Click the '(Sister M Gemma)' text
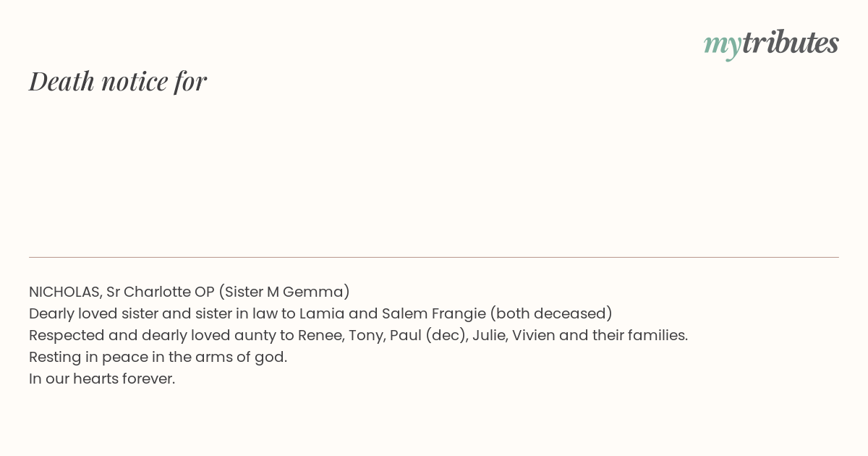The width and height of the screenshot is (868, 456). (285, 292)
